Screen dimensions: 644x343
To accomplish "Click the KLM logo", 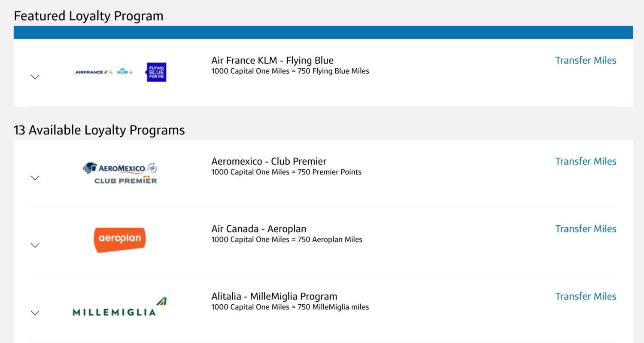I will 125,72.
